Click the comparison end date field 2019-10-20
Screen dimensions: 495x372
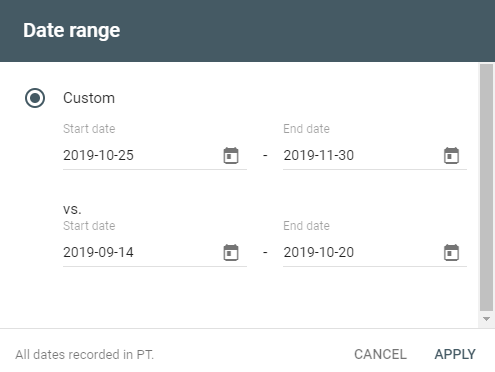click(375, 252)
